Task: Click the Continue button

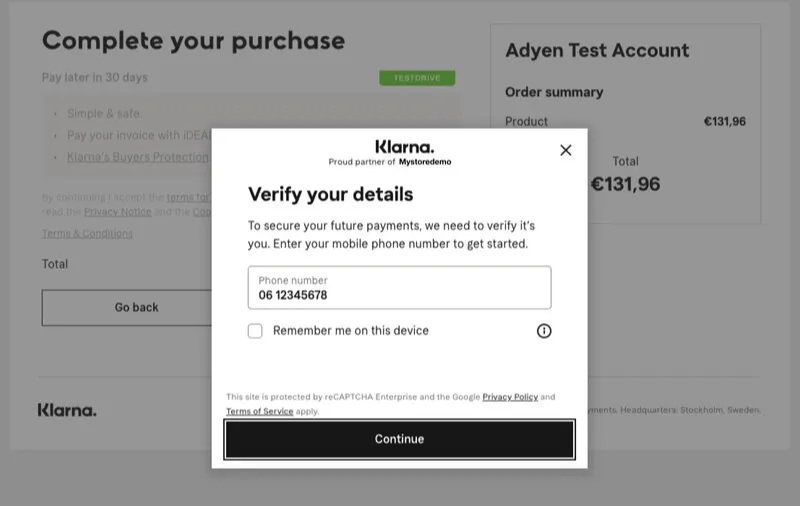Action: coord(399,439)
